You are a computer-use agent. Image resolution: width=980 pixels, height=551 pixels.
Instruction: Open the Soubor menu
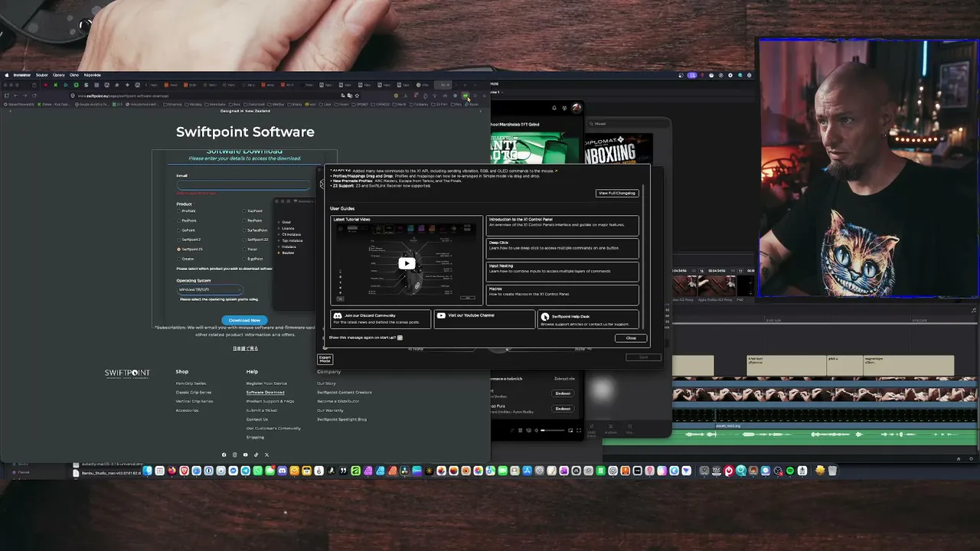(x=41, y=75)
